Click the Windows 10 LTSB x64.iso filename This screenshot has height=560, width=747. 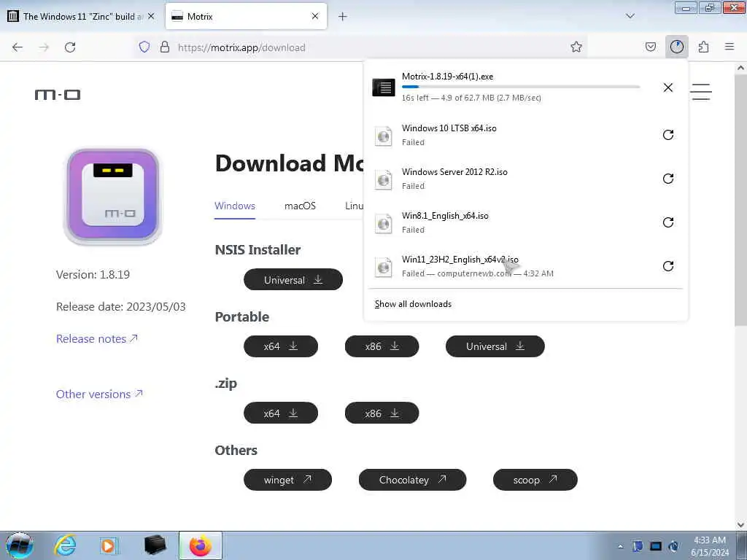(449, 128)
